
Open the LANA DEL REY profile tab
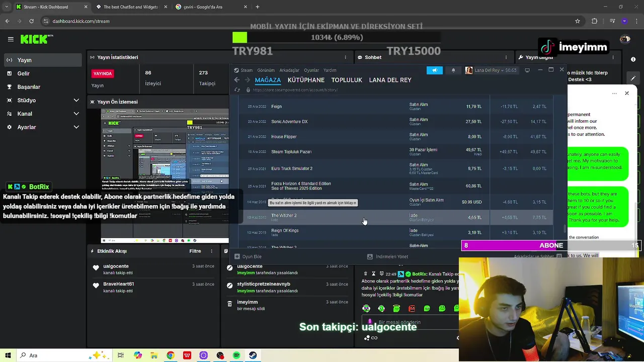(390, 80)
